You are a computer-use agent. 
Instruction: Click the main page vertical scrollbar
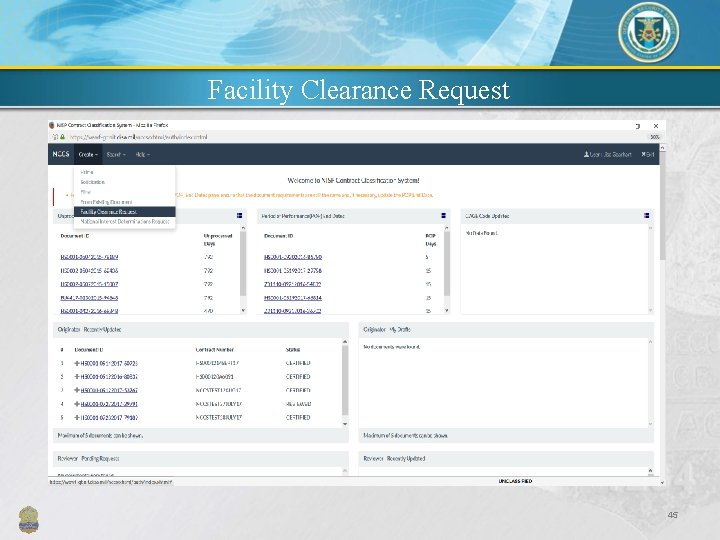click(x=662, y=206)
